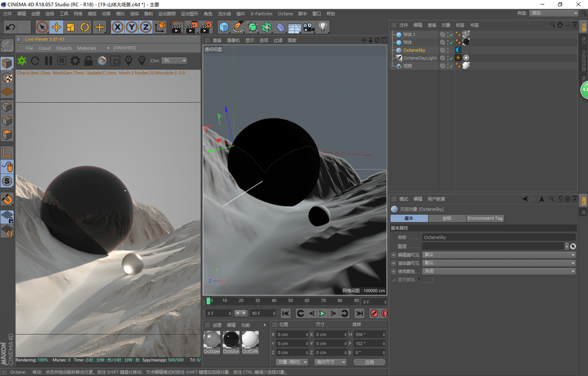Select the Scale tool
588x376 pixels.
click(70, 27)
